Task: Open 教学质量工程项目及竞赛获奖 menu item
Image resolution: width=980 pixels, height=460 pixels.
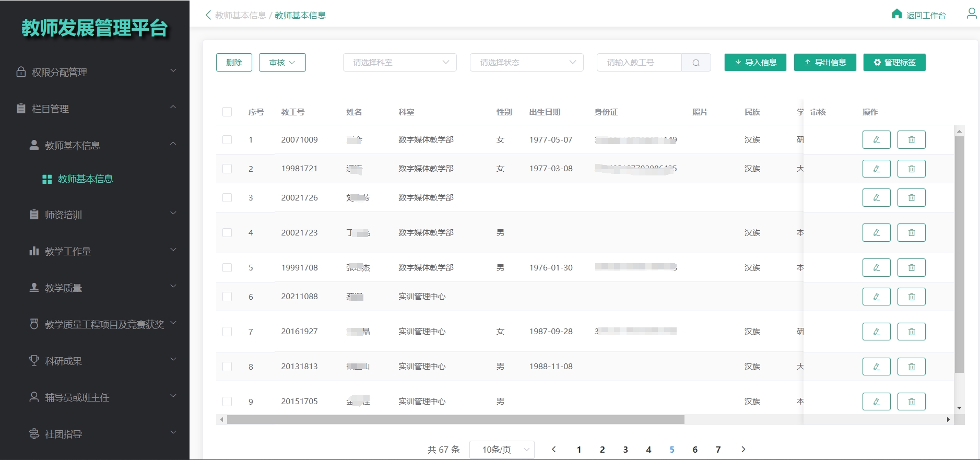Action: click(95, 324)
